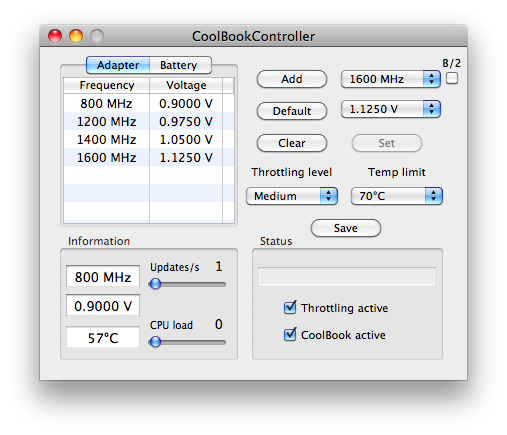
Task: Click the 800 MHz information field
Action: coord(103,277)
